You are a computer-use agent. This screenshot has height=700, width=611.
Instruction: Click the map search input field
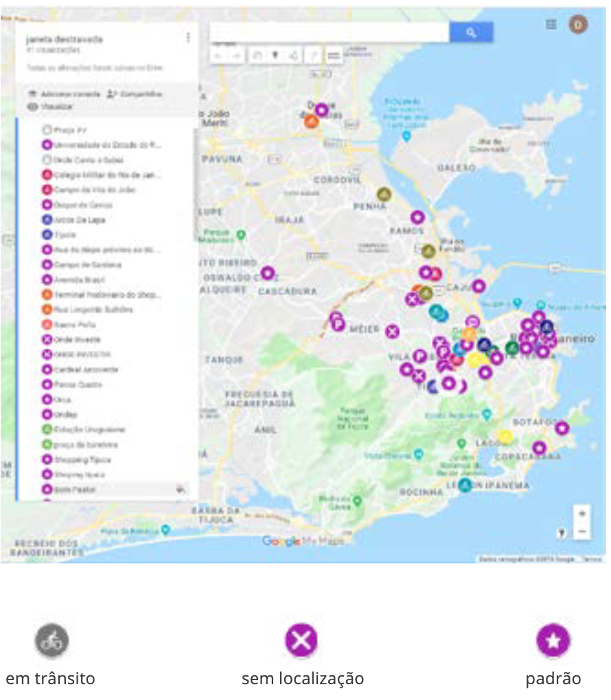[329, 32]
